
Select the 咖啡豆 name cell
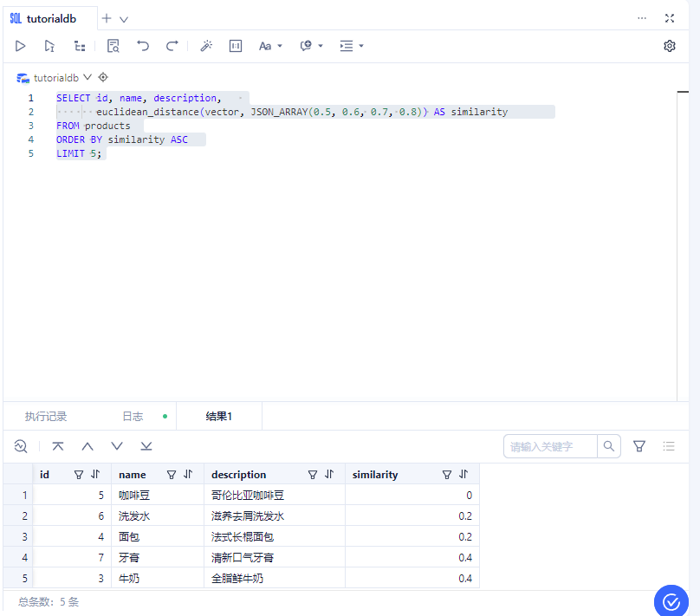coord(158,495)
